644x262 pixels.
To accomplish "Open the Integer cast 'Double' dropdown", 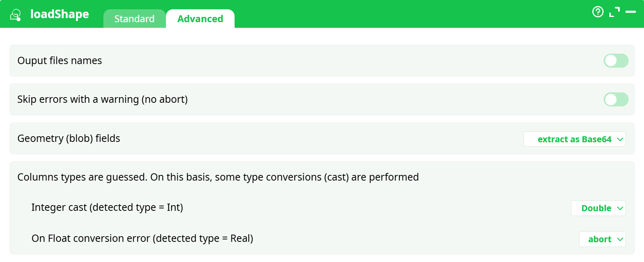I will [598, 208].
